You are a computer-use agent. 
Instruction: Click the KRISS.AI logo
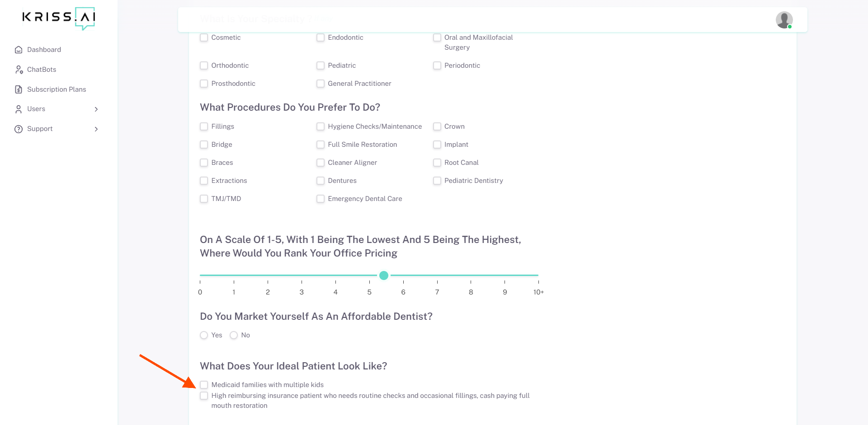[x=59, y=18]
